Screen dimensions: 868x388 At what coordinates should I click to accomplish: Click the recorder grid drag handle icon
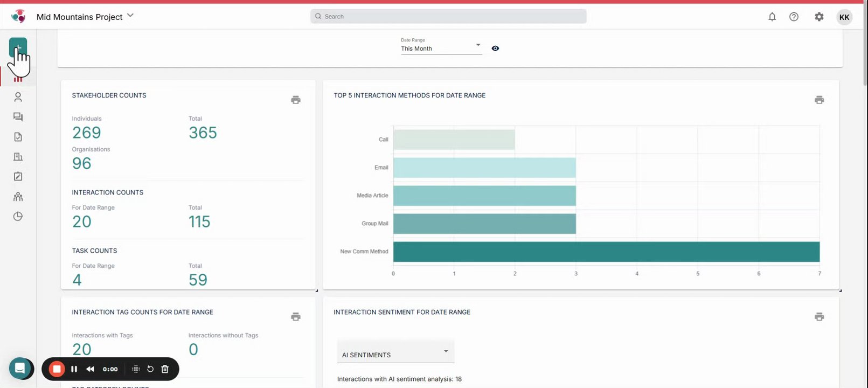point(136,369)
